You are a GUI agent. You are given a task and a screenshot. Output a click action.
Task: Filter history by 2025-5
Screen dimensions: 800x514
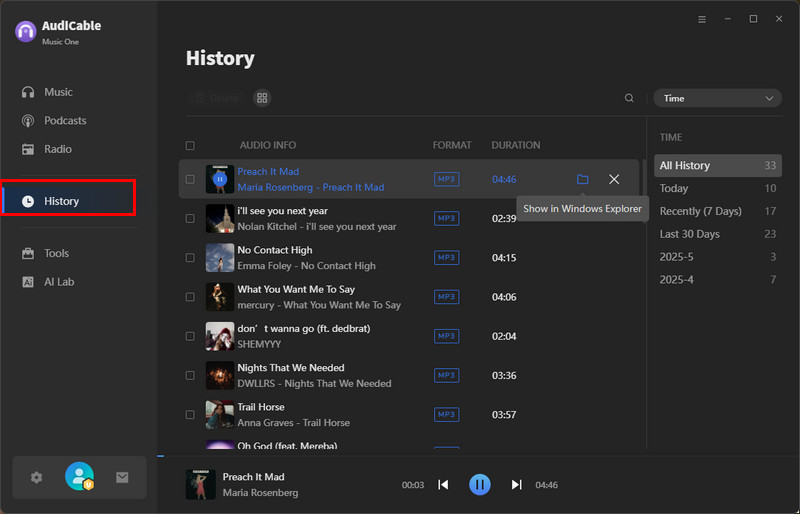tap(717, 257)
